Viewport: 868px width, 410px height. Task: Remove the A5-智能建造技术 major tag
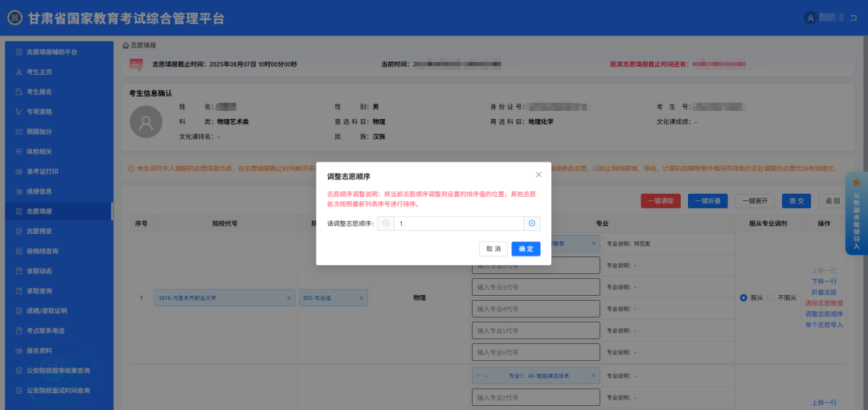594,375
